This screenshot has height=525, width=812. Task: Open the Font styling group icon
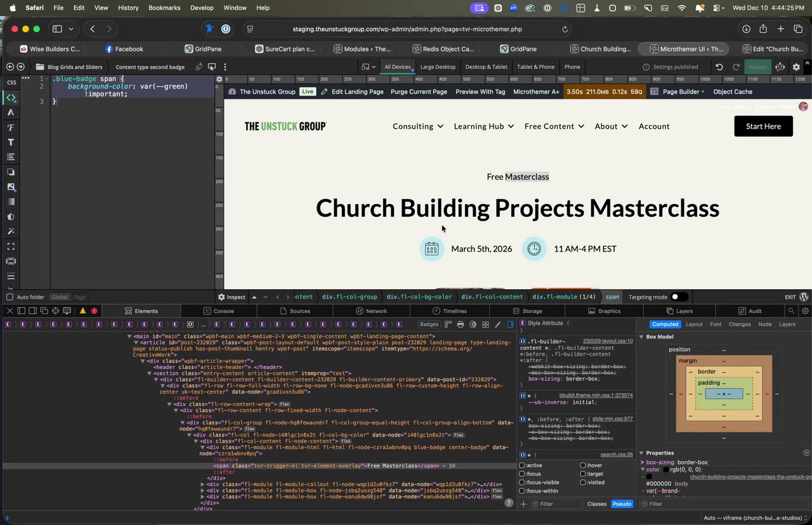(x=11, y=127)
